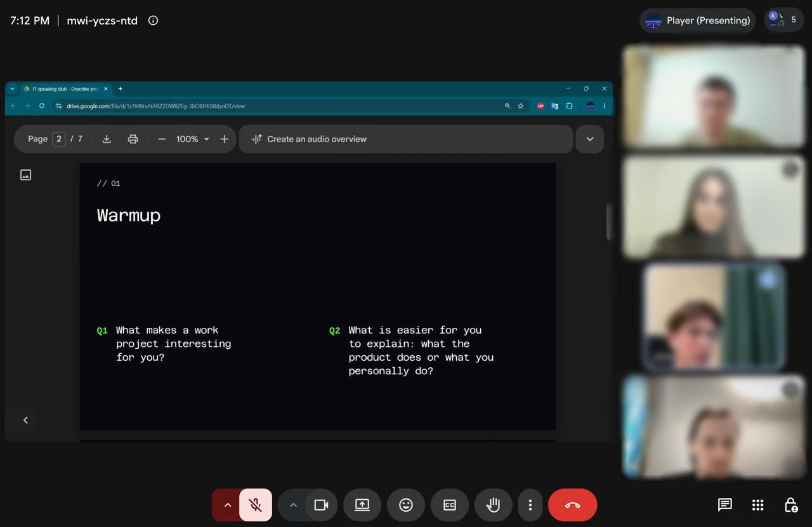The height and width of the screenshot is (527, 812).
Task: Click the Player (Presenting) chip
Action: click(x=698, y=20)
